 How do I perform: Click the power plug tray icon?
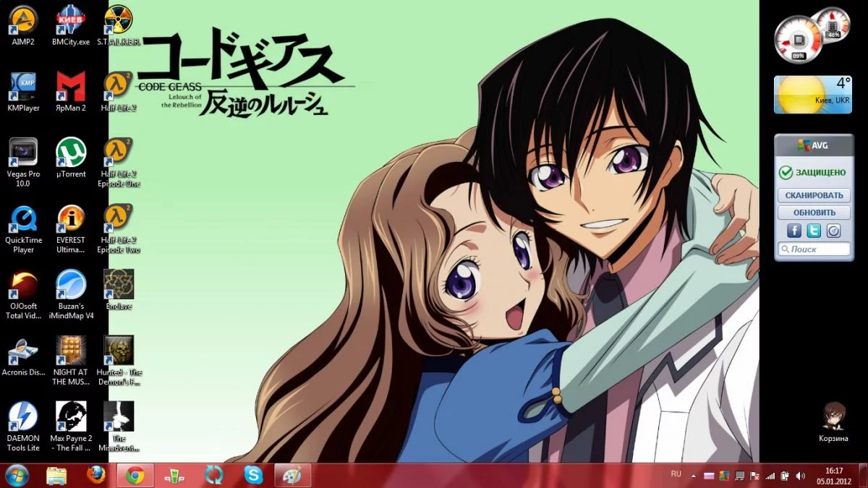[784, 476]
